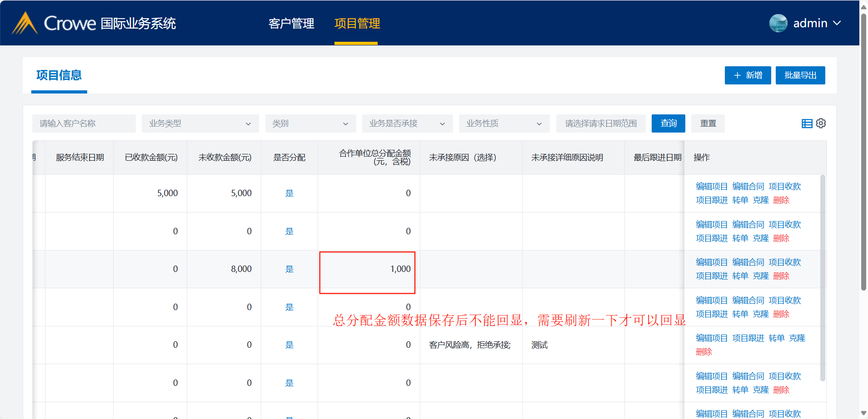
Task: Expand the 业务是否承接 dropdown
Action: (407, 123)
